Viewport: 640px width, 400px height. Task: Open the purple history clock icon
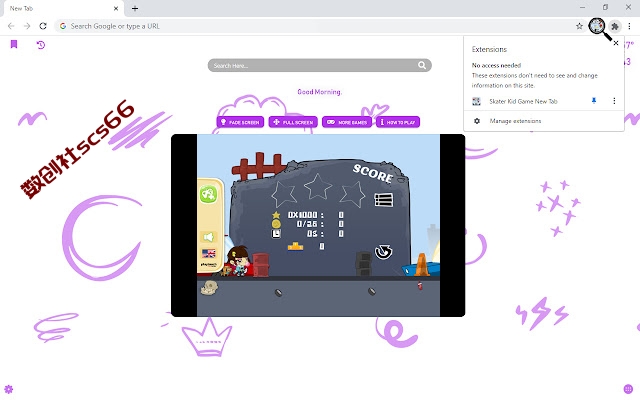click(40, 44)
